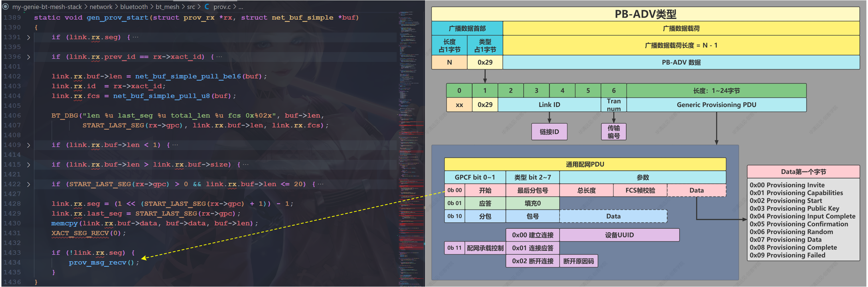Click Tran num cell
868x287 pixels.
coord(614,105)
